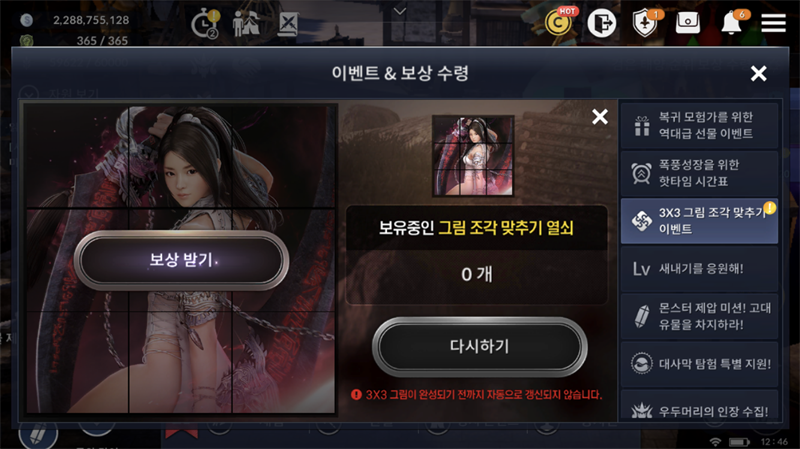Open the hamburger main menu
Image resolution: width=800 pixels, height=449 pixels.
[773, 23]
